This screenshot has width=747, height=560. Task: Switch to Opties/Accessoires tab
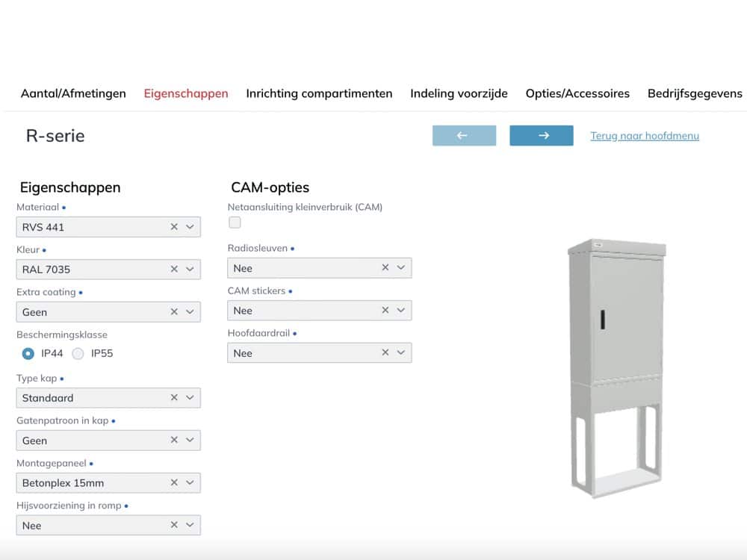click(577, 93)
